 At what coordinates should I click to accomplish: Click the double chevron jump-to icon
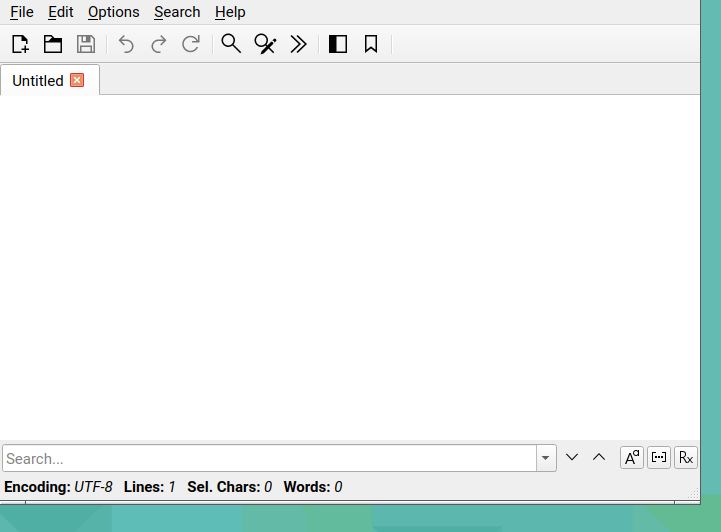tap(298, 44)
